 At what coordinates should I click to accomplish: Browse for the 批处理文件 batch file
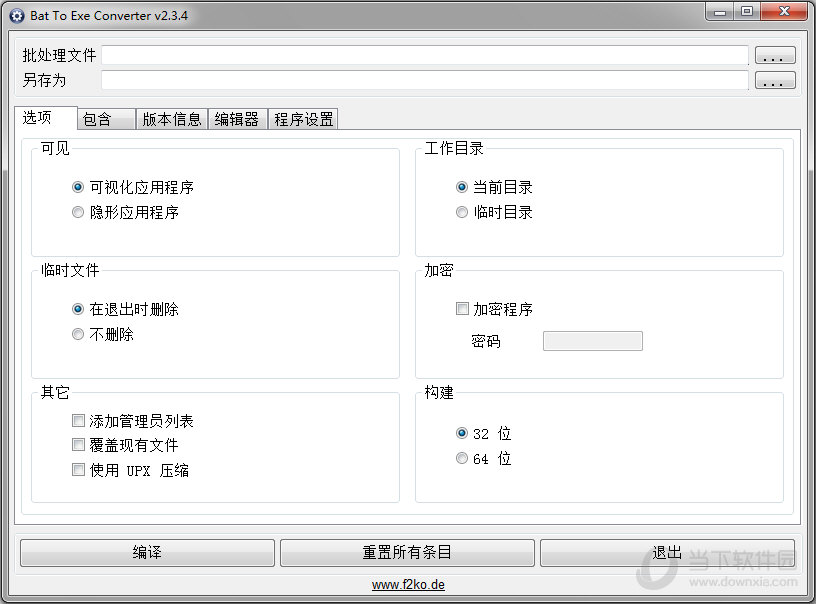tap(775, 55)
